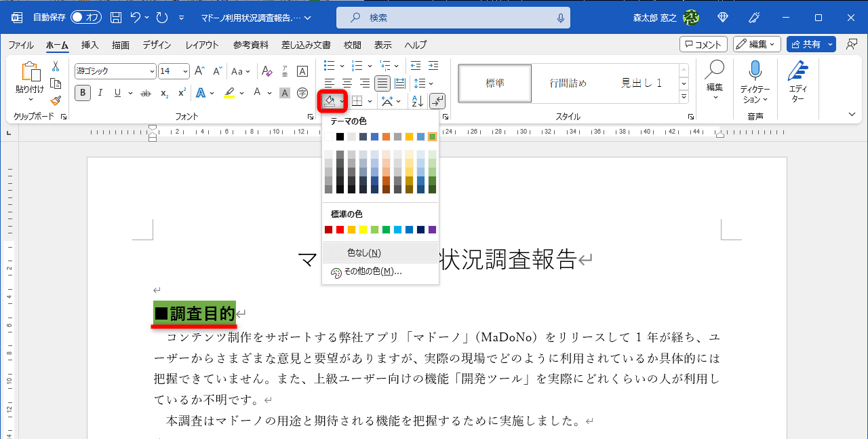Open the Text Effects options

pyautogui.click(x=201, y=93)
